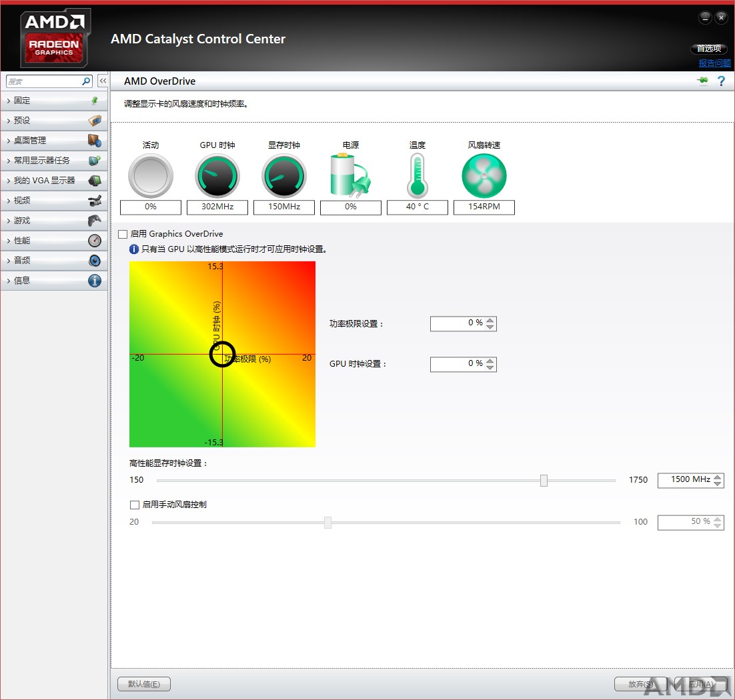Expand 视频 using its chevron arrow

click(x=9, y=201)
